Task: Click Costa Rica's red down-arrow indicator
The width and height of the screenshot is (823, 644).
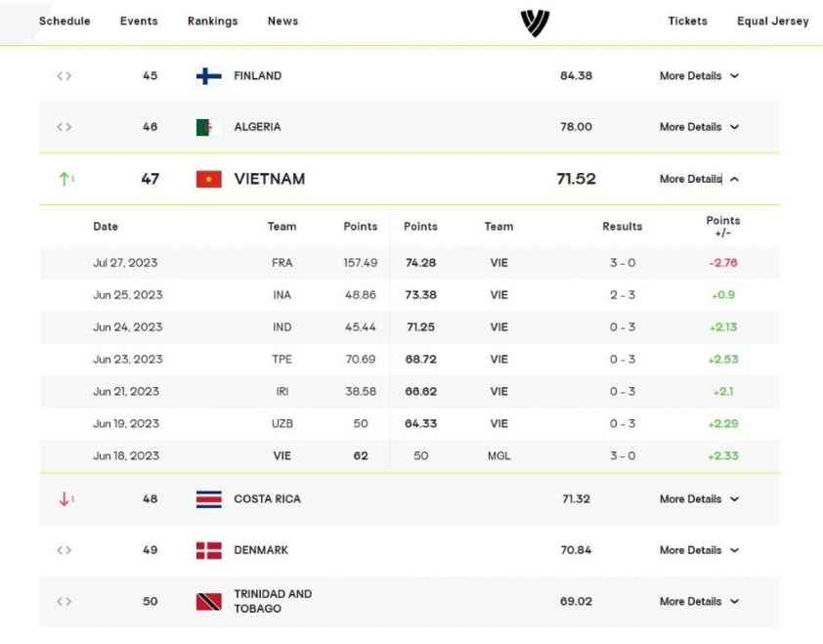Action: point(66,498)
